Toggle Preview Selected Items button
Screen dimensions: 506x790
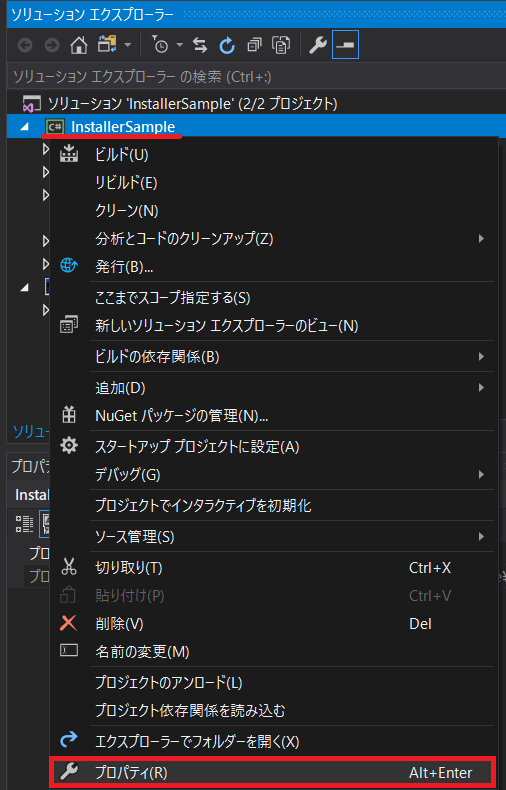(x=345, y=45)
